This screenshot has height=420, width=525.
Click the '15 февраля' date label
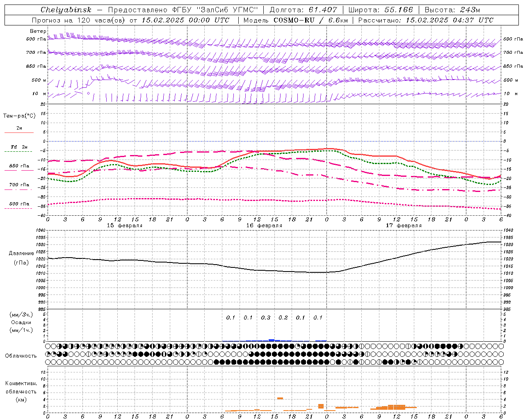pyautogui.click(x=125, y=226)
